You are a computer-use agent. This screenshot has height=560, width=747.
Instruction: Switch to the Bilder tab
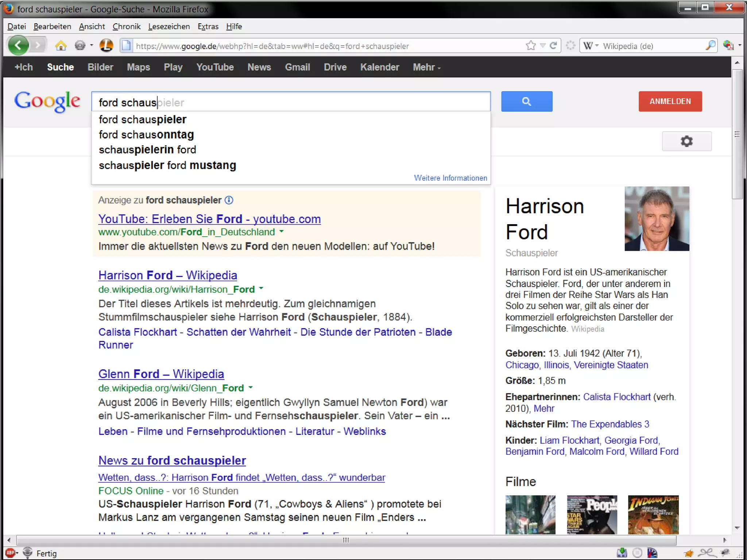click(100, 67)
